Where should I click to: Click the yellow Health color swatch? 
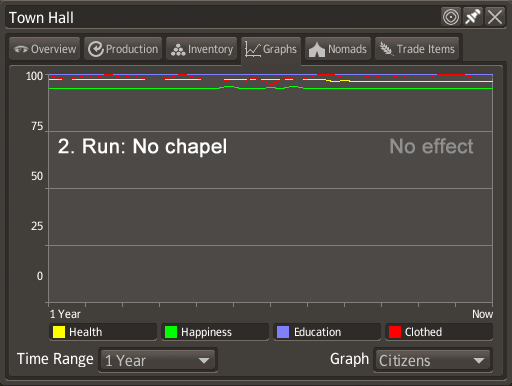pyautogui.click(x=59, y=332)
